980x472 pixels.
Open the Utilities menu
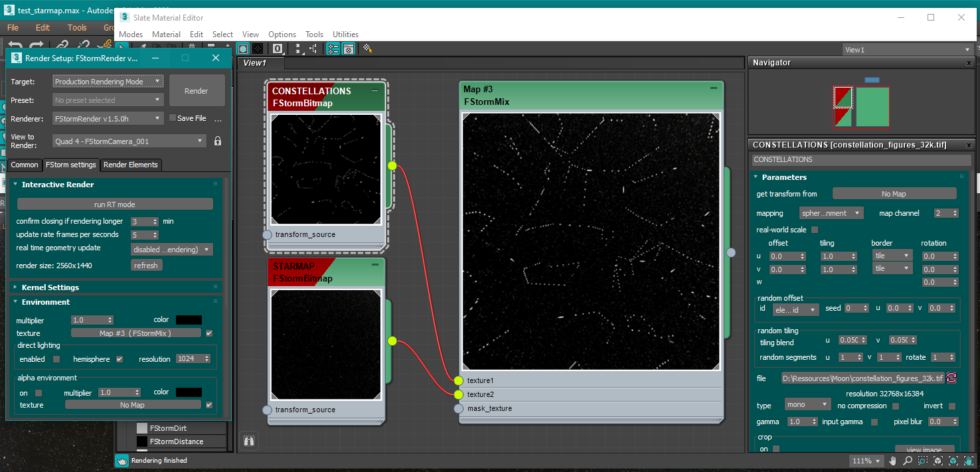tap(345, 35)
